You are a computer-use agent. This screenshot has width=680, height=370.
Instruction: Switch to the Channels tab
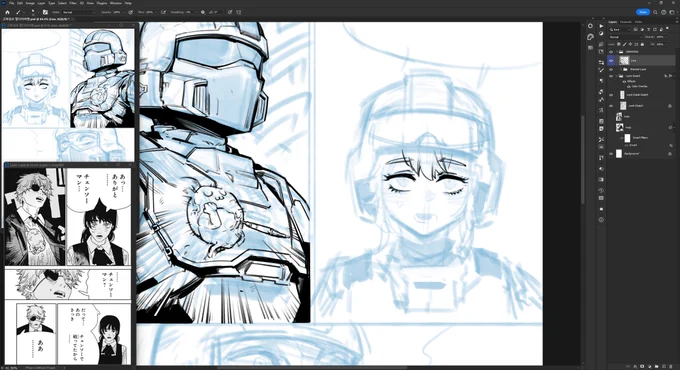626,22
